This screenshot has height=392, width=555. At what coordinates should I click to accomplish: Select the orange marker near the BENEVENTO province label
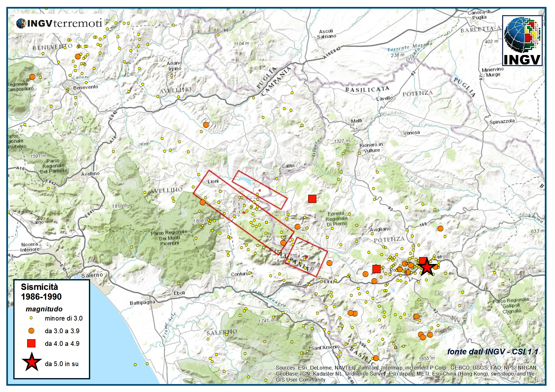pos(78,57)
